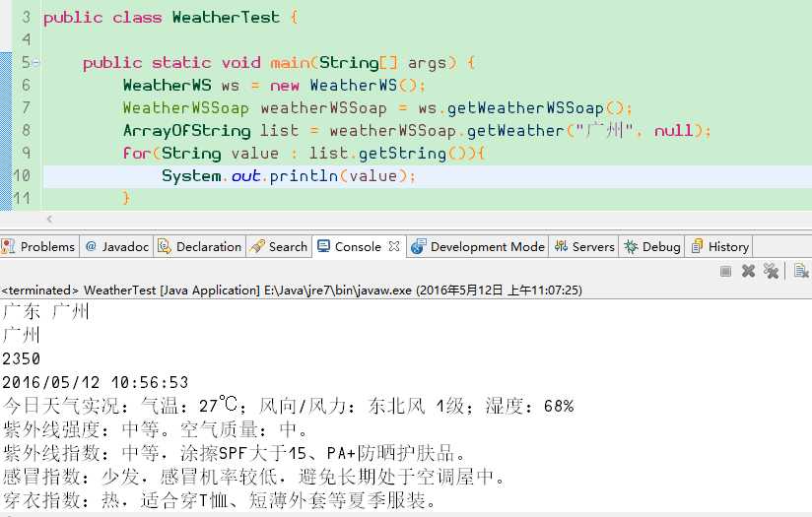Click the closing brace on line 11
This screenshot has height=517, width=812.
(126, 198)
